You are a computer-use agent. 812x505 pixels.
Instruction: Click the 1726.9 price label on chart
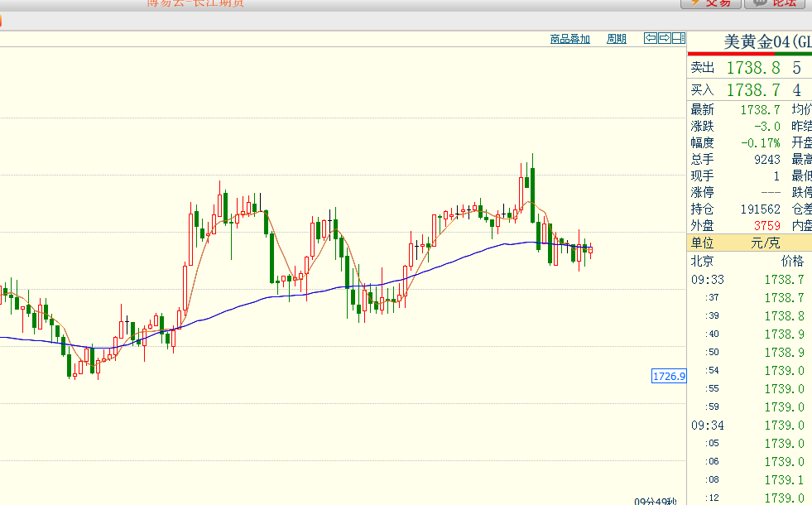pyautogui.click(x=669, y=377)
